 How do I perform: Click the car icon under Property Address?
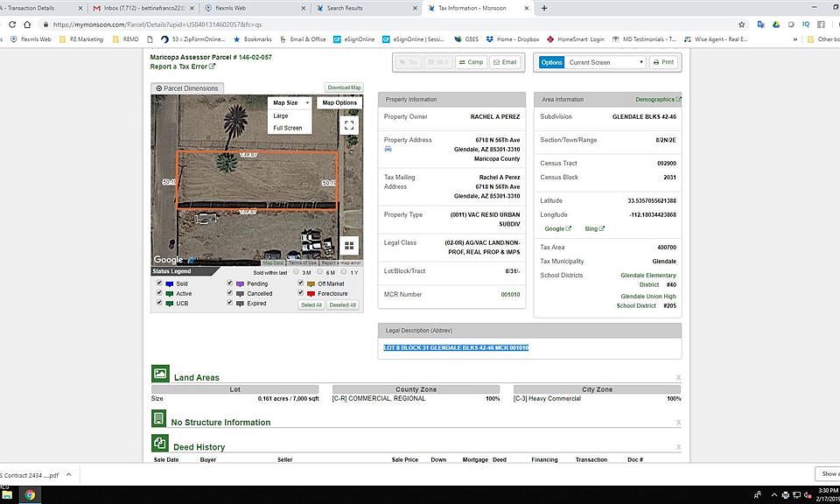tap(388, 149)
